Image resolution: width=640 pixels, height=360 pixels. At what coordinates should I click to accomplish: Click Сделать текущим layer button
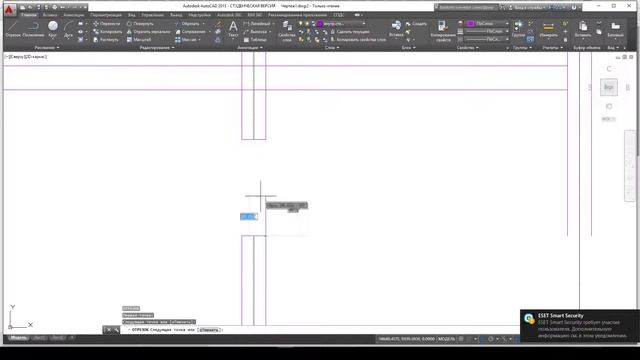(x=350, y=31)
